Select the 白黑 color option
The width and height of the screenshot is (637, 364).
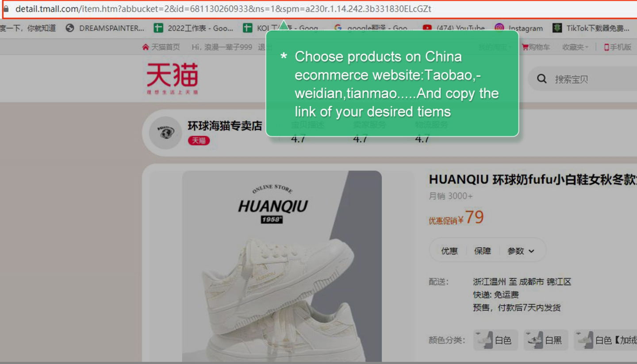point(546,340)
